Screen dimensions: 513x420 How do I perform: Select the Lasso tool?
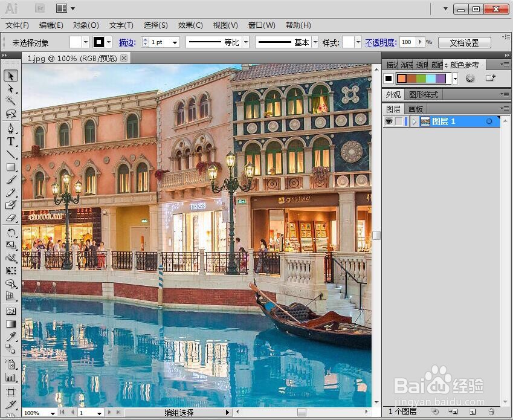click(11, 114)
